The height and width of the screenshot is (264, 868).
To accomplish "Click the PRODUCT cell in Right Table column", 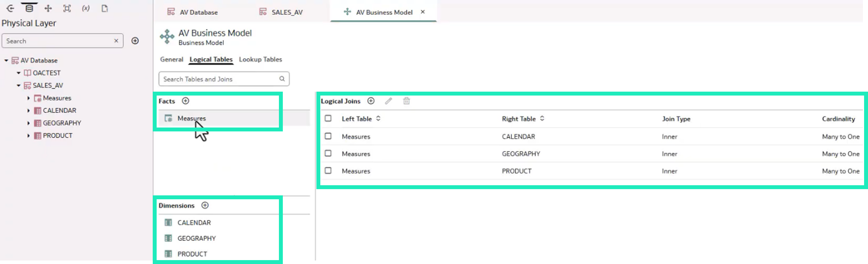I will point(516,171).
